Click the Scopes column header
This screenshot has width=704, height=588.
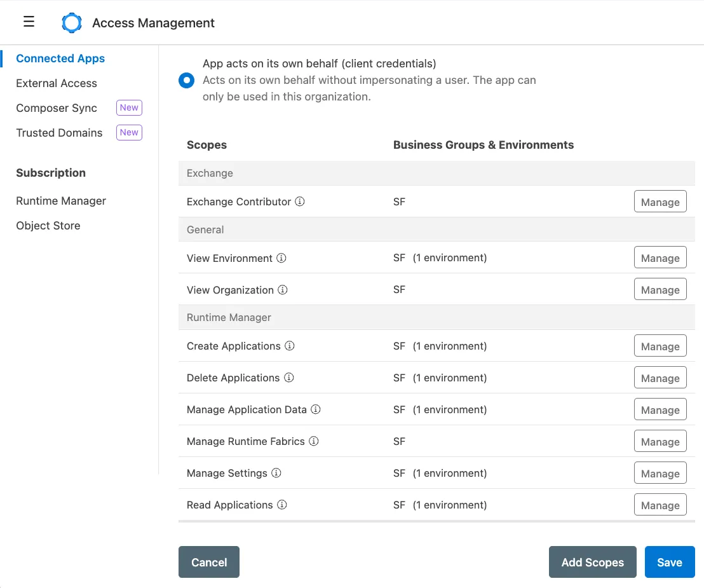click(206, 145)
